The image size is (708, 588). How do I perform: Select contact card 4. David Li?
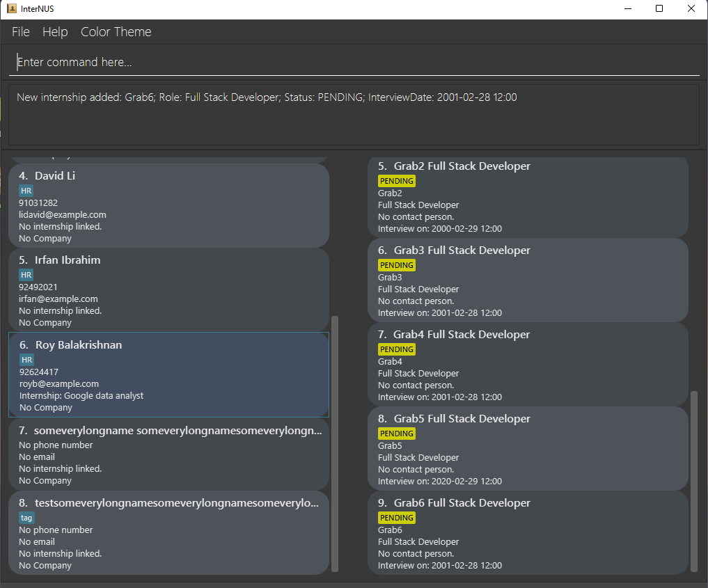[169, 205]
